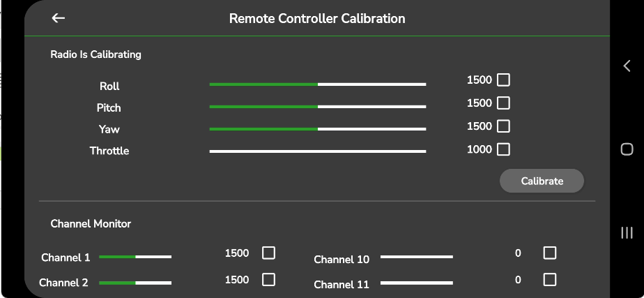Screen dimensions: 644x298
Task: Click the Channel 10 monitor bar
Action: (x=416, y=257)
